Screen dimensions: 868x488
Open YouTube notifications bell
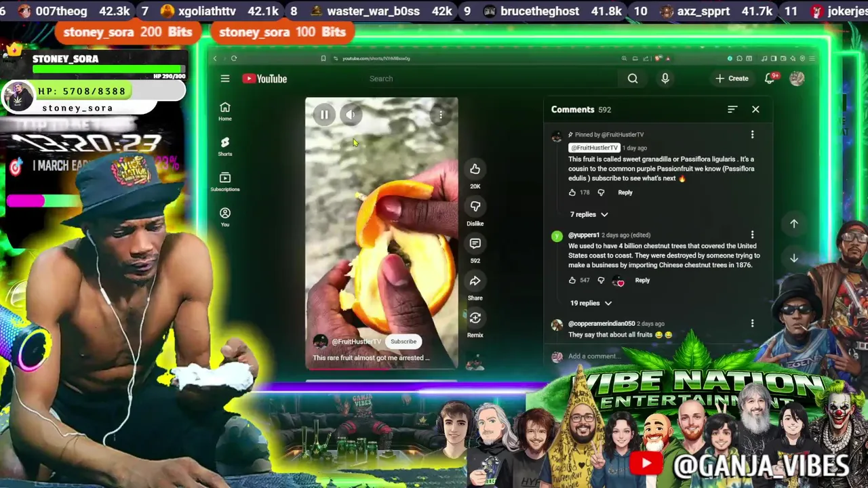pyautogui.click(x=770, y=79)
